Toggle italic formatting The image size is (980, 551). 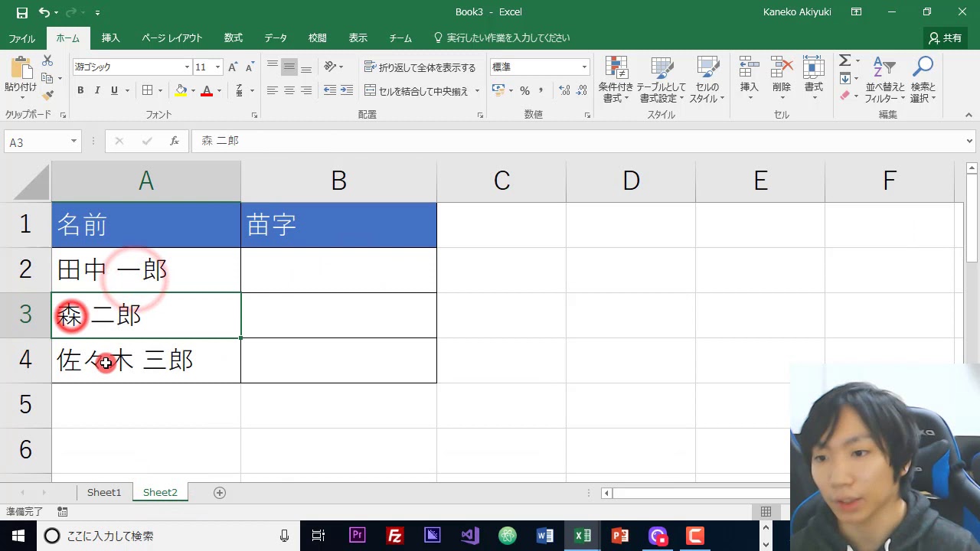97,90
